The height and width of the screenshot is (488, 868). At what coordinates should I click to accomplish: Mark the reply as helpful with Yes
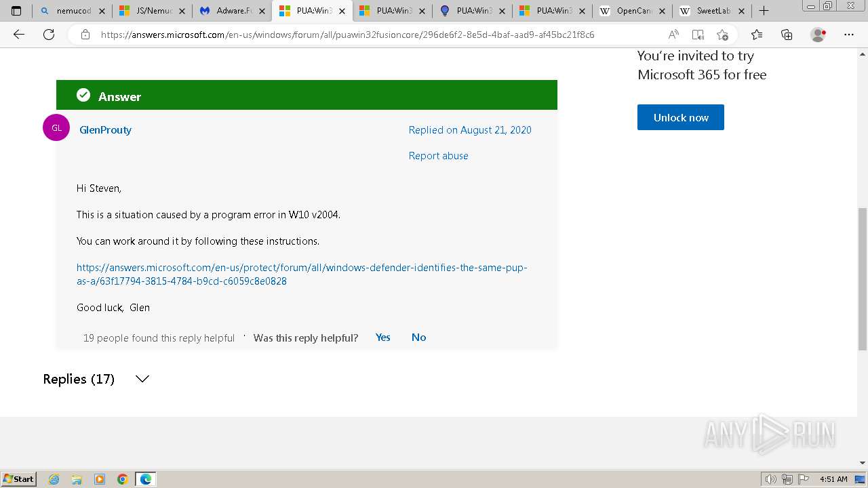click(383, 338)
